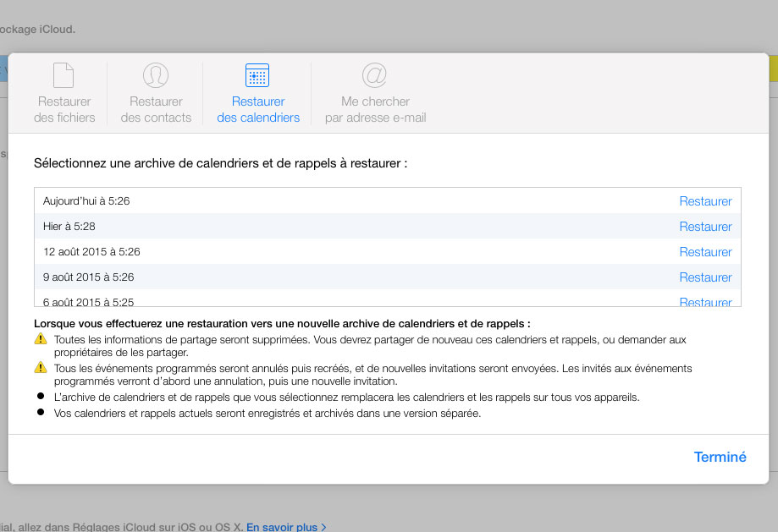The height and width of the screenshot is (532, 778).
Task: Click the contacts person silhouette icon
Action: point(156,75)
